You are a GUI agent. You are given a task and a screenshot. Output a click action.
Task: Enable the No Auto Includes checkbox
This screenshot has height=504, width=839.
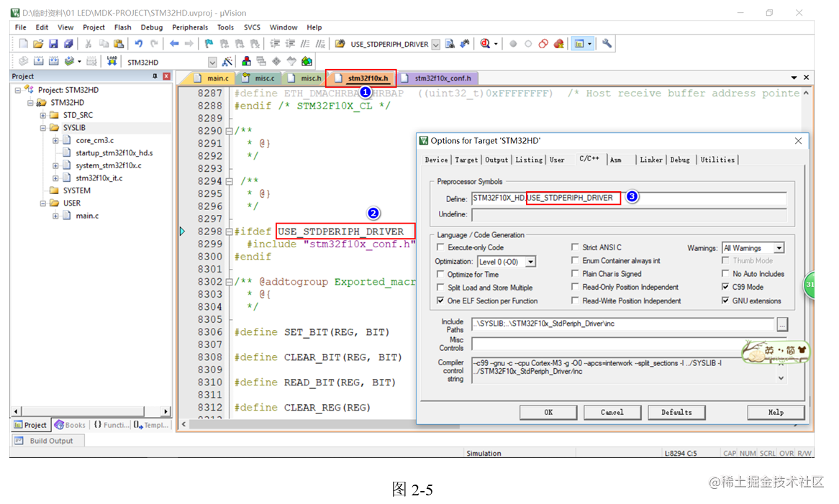pos(725,273)
